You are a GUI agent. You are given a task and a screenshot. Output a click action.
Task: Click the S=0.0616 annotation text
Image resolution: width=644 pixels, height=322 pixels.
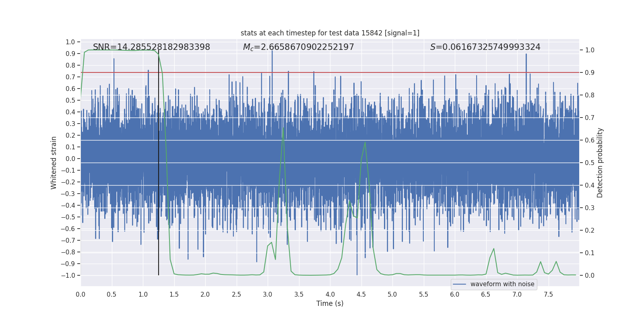pyautogui.click(x=485, y=47)
